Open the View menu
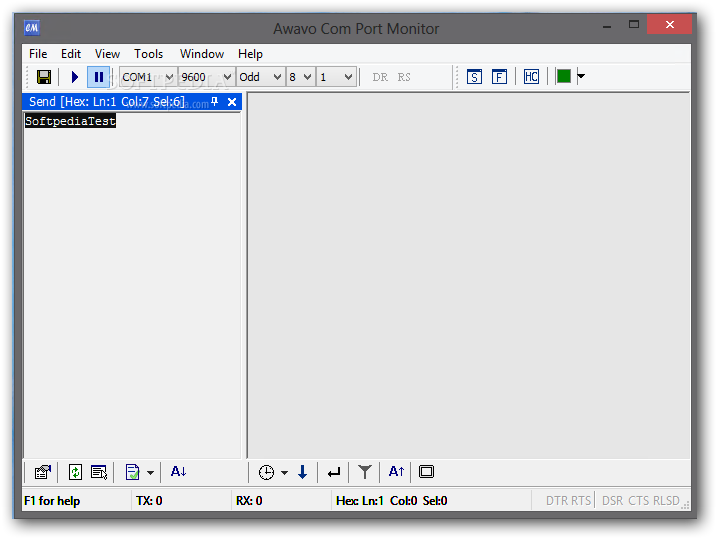The height and width of the screenshot is (539, 717). (107, 54)
